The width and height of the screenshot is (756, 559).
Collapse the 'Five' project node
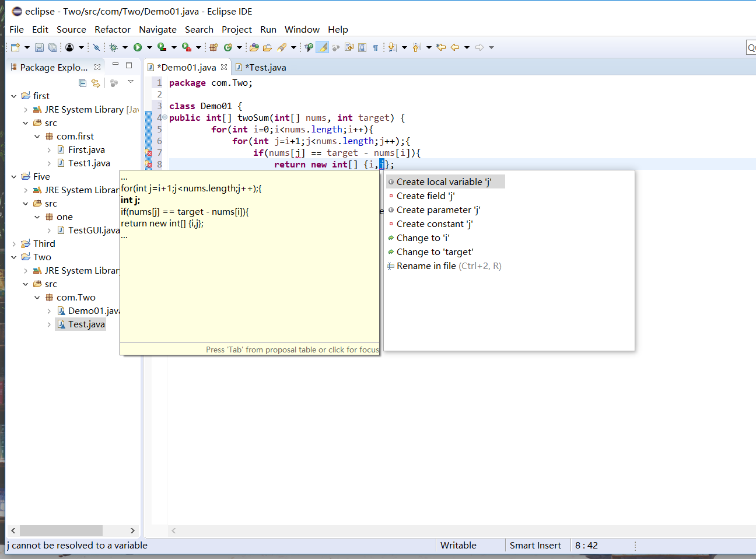[14, 177]
